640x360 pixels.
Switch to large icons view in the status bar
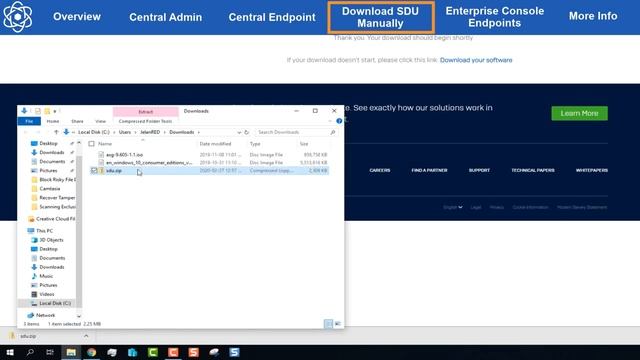pyautogui.click(x=338, y=324)
